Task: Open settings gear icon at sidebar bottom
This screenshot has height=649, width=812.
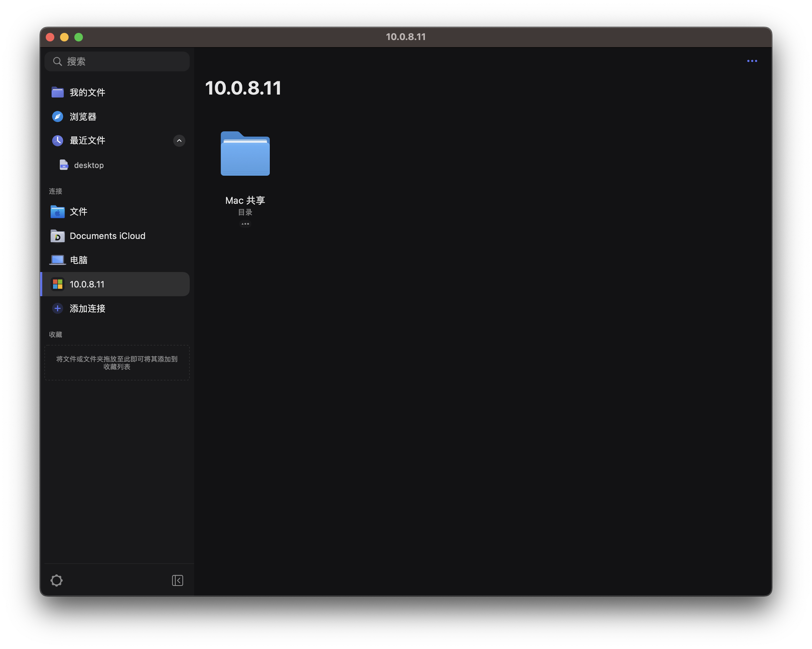Action: point(56,580)
